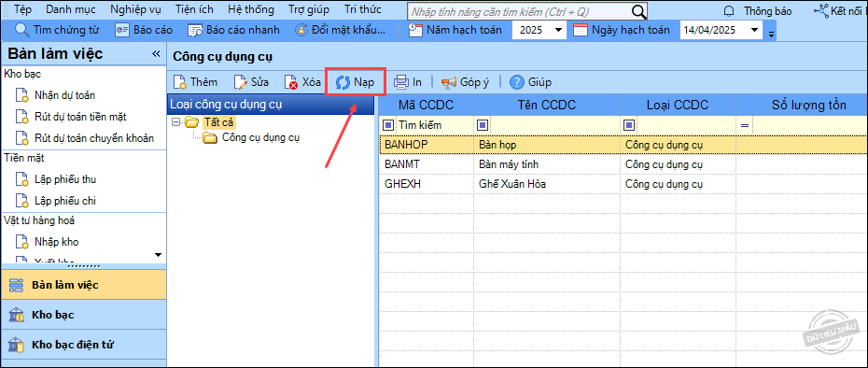Viewport: 868px width, 368px height.
Task: Click Xóa to delete record
Action: click(x=302, y=82)
